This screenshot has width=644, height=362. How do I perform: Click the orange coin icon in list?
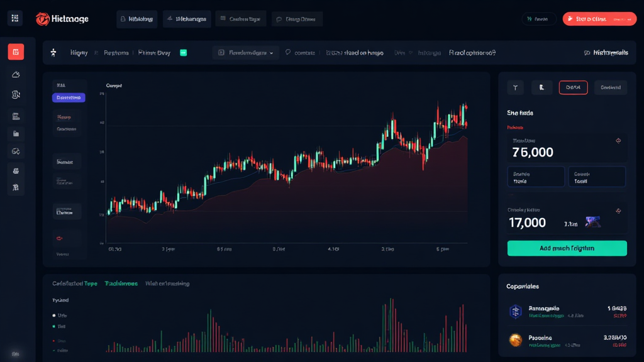coord(515,340)
